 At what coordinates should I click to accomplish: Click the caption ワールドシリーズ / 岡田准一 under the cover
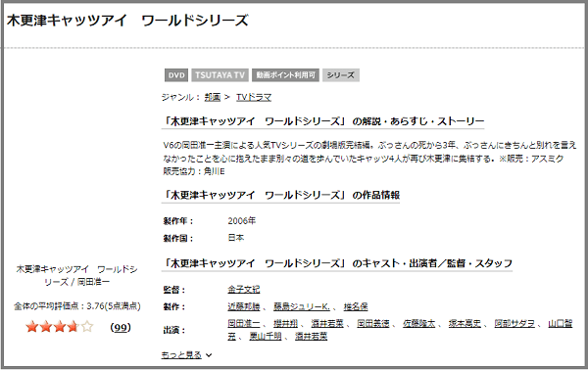[x=76, y=276]
